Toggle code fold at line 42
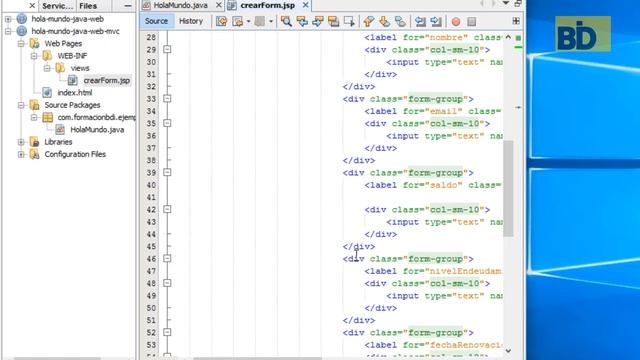The image size is (640, 360). click(x=167, y=209)
